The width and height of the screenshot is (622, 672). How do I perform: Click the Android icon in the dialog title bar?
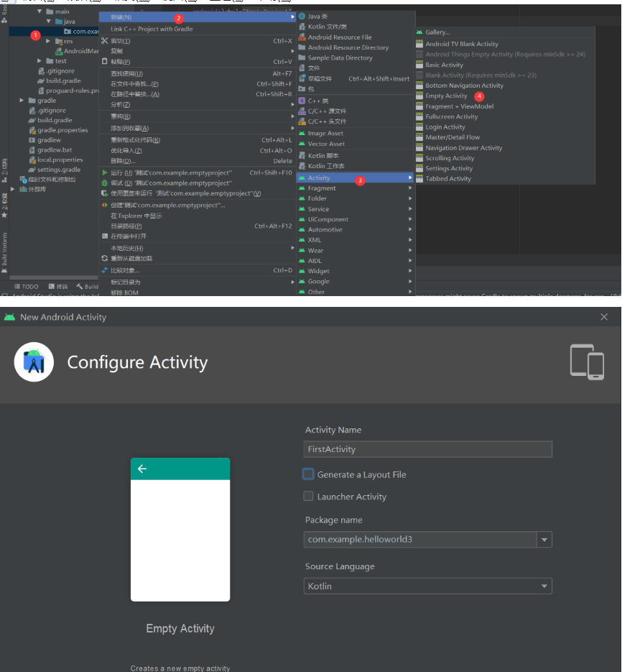point(9,317)
